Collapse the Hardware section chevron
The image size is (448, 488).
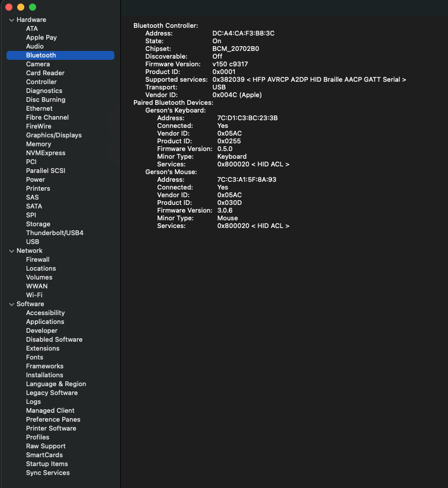[12, 20]
